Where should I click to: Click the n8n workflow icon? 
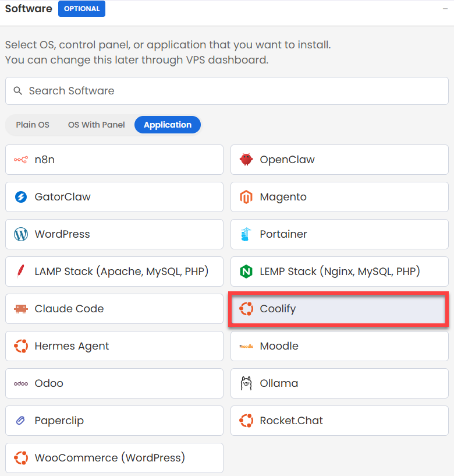pos(20,160)
